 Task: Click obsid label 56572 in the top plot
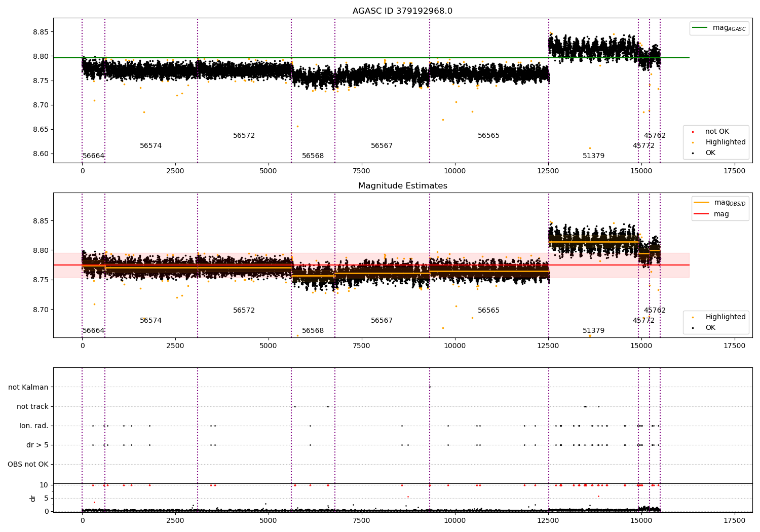pyautogui.click(x=244, y=136)
